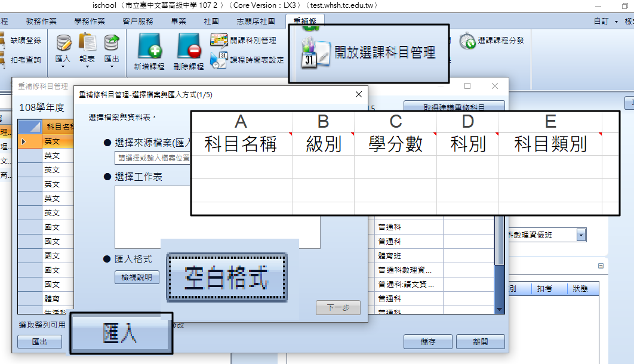
Task: Click the 新增課程 icon with green plus
Action: point(149,47)
